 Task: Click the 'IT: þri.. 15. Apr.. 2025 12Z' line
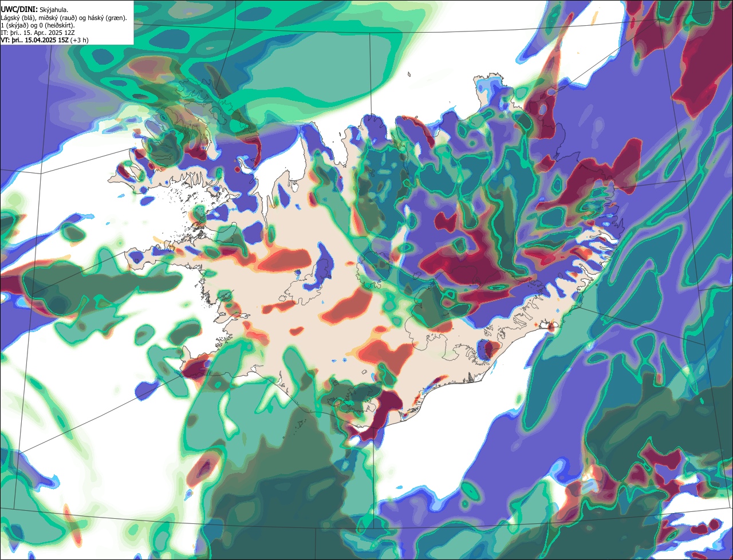point(38,33)
